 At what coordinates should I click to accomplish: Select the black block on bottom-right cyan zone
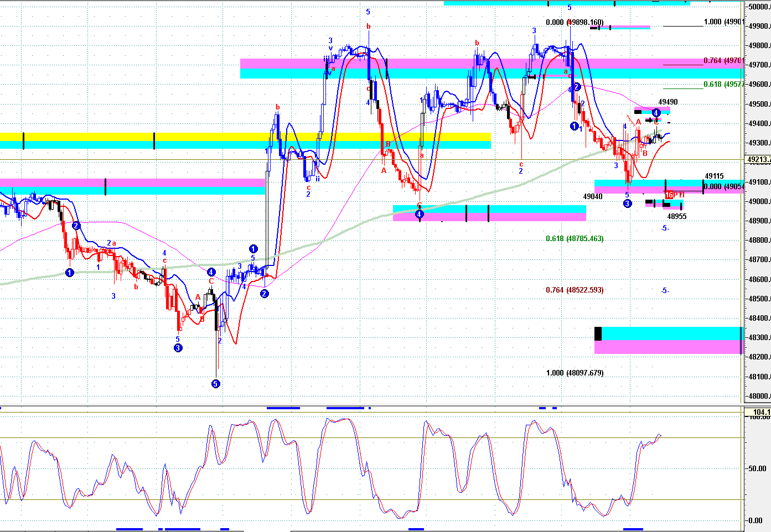[598, 334]
